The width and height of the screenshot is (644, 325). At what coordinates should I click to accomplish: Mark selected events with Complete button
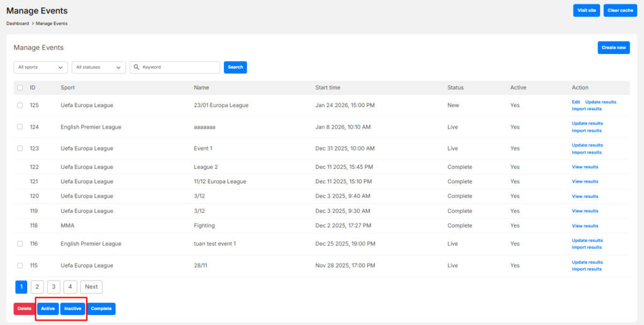click(101, 309)
